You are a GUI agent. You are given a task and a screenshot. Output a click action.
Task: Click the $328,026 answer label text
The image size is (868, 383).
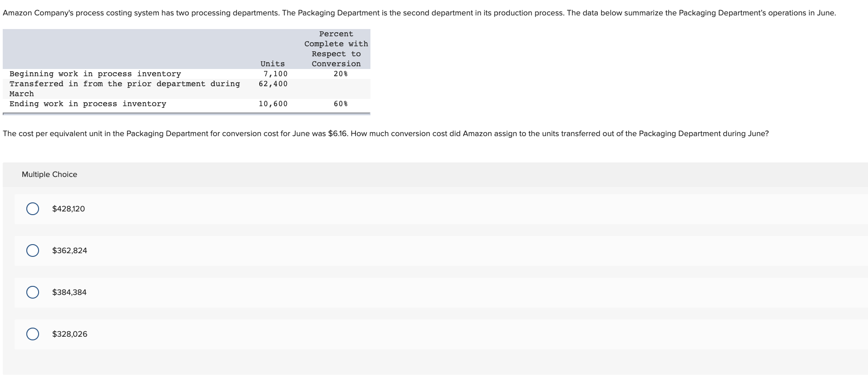(x=69, y=334)
